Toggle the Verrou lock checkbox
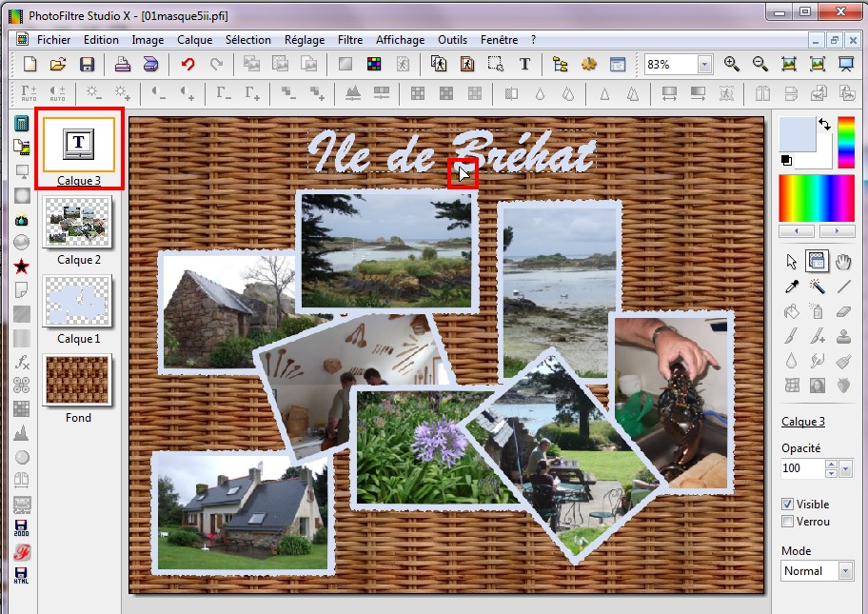The height and width of the screenshot is (614, 868). coord(787,521)
